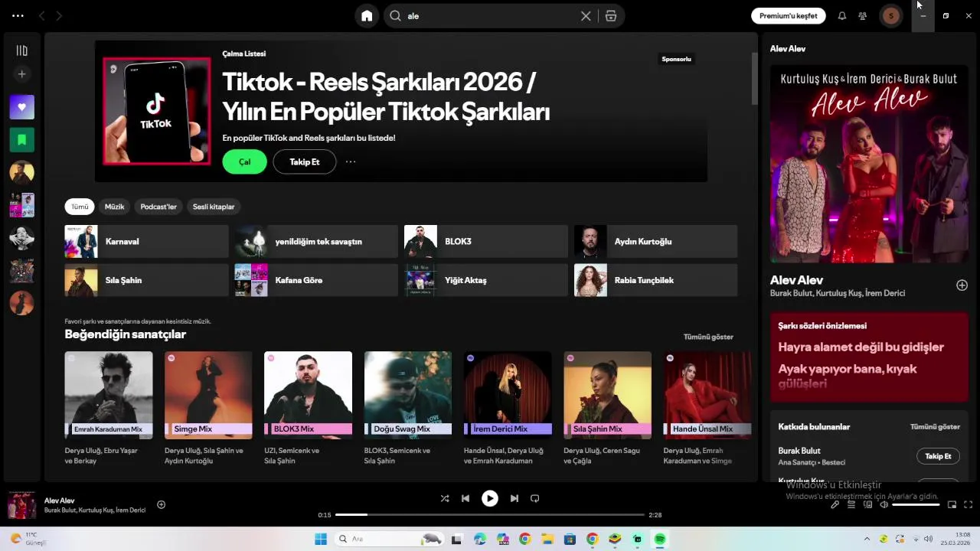The height and width of the screenshot is (551, 980).
Task: Enter full screen mode
Action: point(968,504)
